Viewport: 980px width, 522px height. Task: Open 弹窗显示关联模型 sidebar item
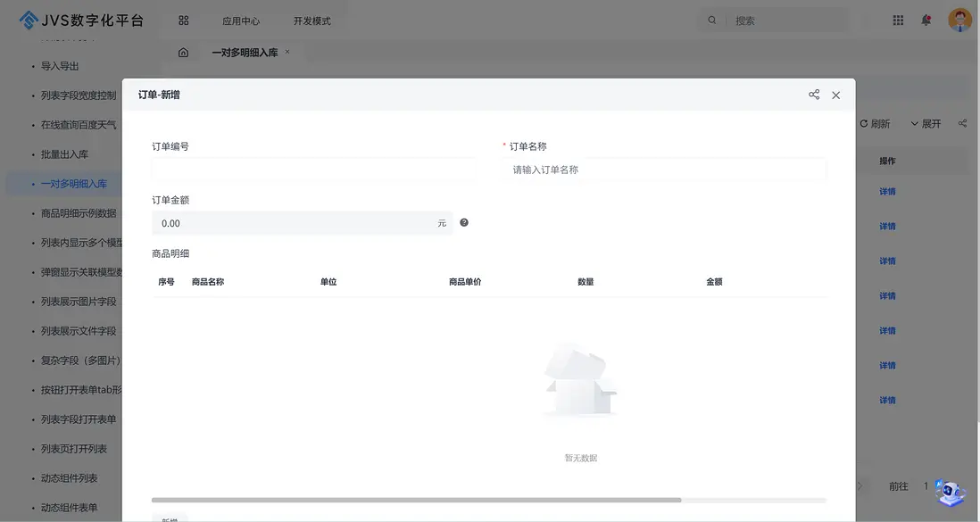(81, 272)
